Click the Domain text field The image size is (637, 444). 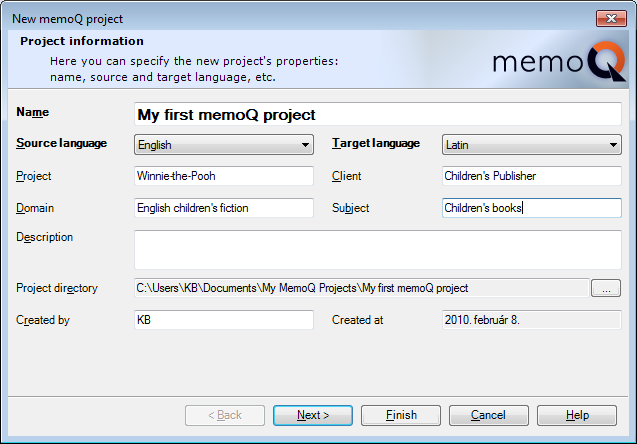224,208
